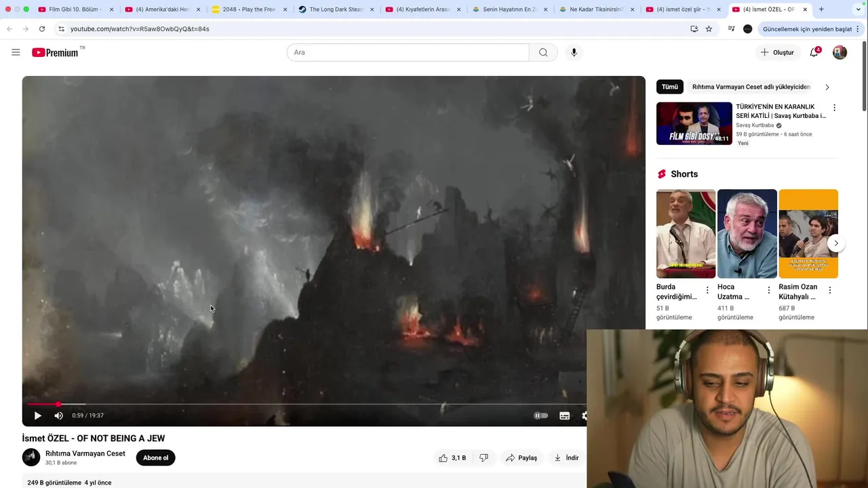Open media controls icon in Chrome toolbar
Screen dimensions: 868x488
(x=731, y=29)
